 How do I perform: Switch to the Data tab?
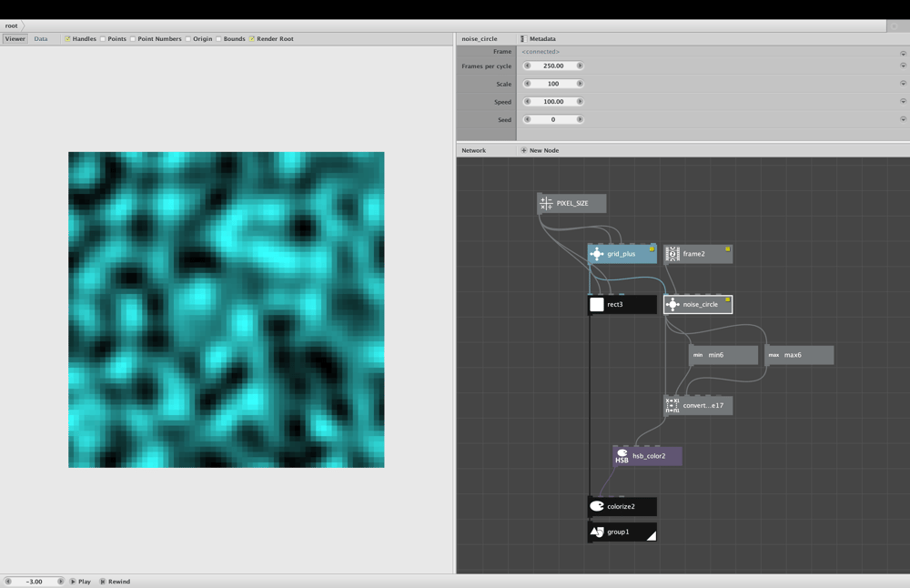[41, 39]
